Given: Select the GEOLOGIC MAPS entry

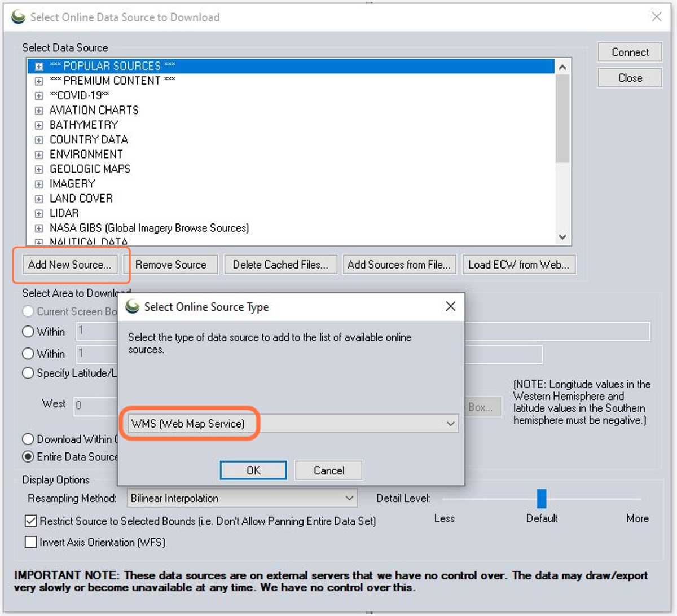Looking at the screenshot, I should 90,169.
